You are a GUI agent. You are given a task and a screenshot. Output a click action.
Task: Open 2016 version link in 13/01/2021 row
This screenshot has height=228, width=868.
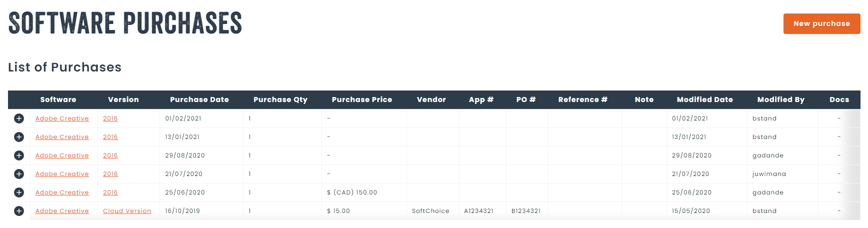[110, 137]
